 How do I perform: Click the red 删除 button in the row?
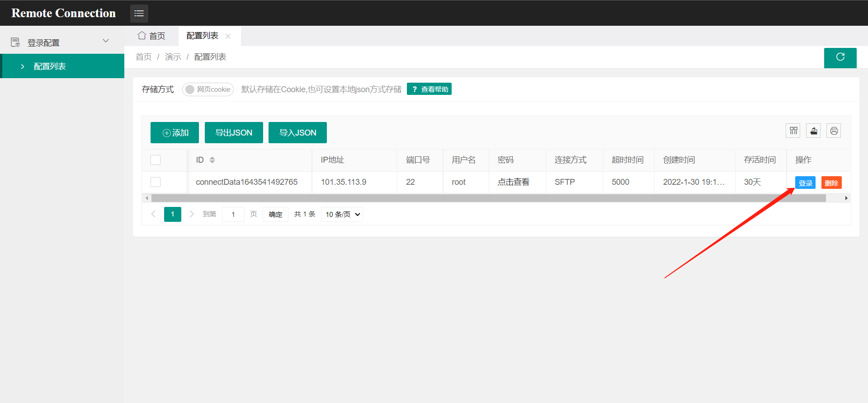[831, 183]
